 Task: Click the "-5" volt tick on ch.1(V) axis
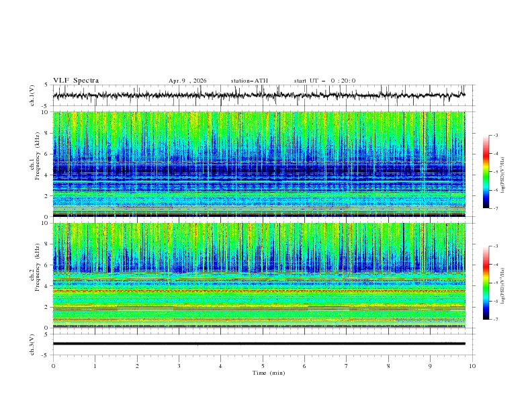[46, 106]
